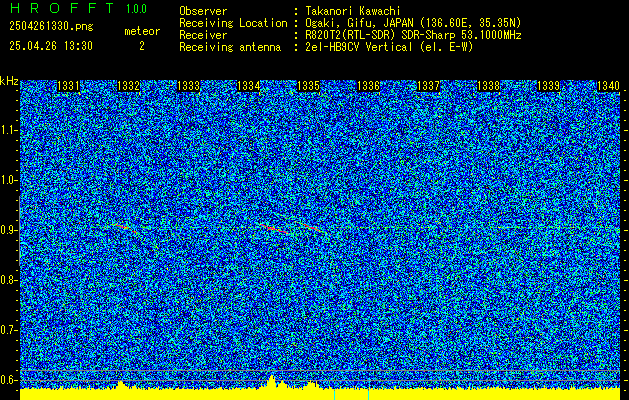Click the red meteor echo at 1335

pos(311,227)
